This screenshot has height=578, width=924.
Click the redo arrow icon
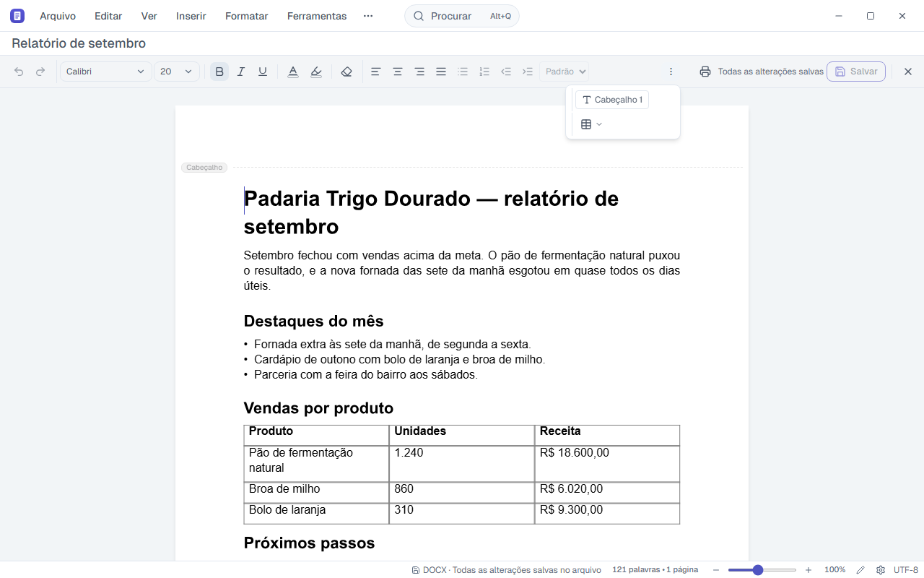click(x=40, y=72)
